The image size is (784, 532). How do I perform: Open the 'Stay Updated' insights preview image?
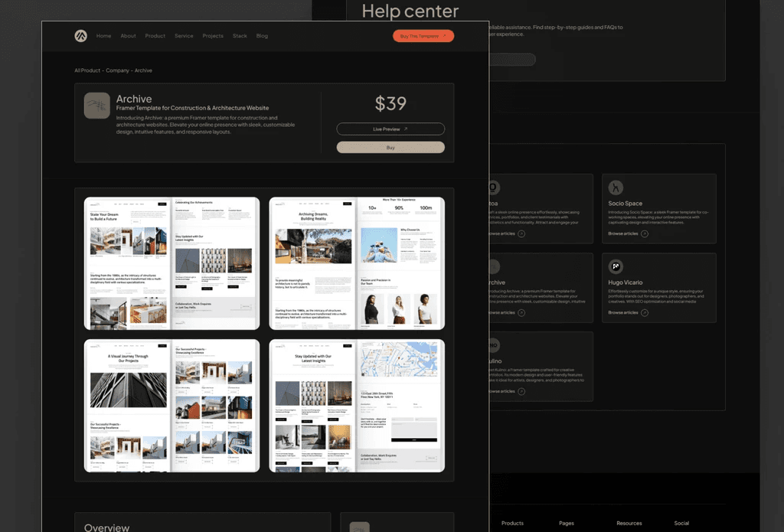tap(357, 406)
